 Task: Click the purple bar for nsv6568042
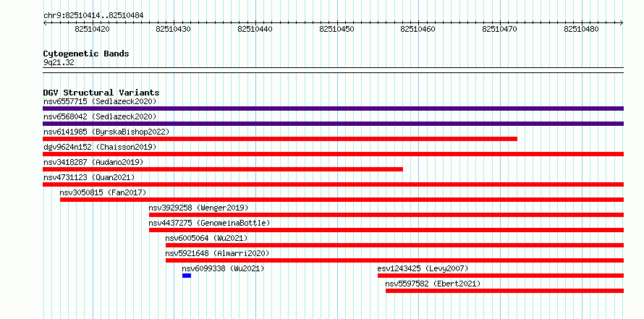(x=333, y=124)
